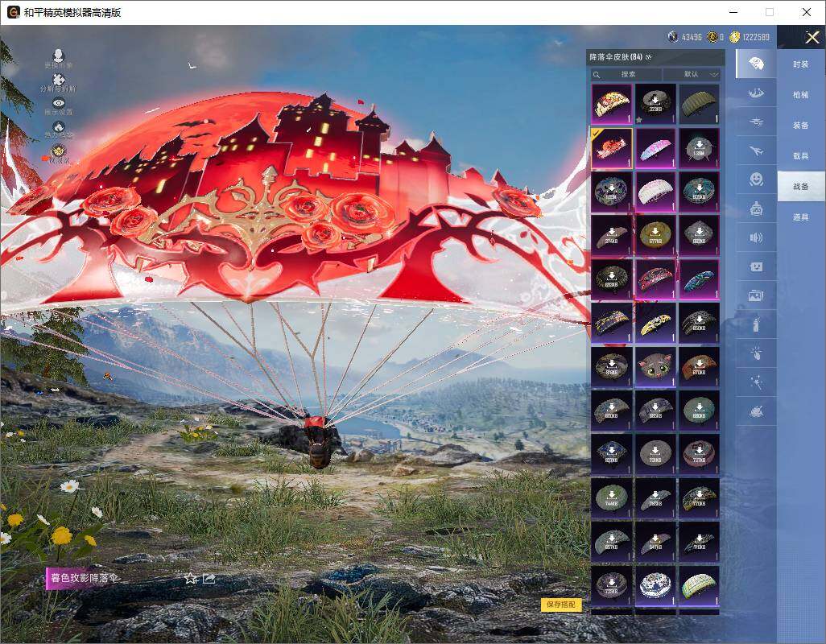Open the skydiving pose category icon
The width and height of the screenshot is (826, 644).
pyautogui.click(x=756, y=93)
